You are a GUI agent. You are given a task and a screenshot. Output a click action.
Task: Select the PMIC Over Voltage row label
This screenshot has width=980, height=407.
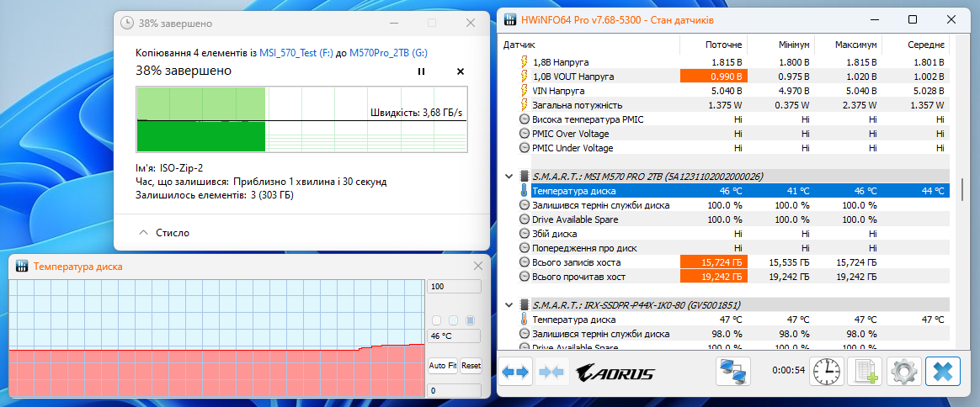click(570, 134)
